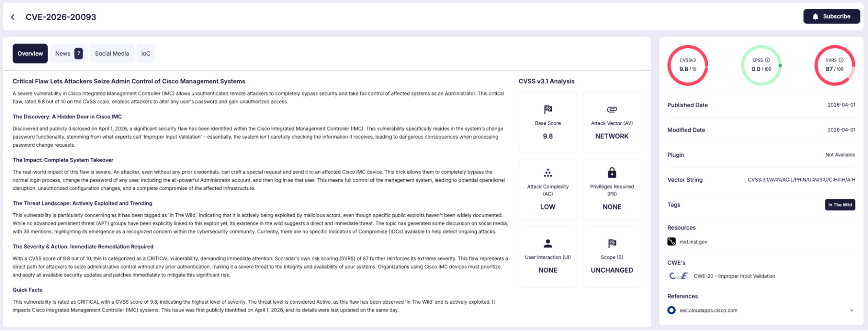868x331 pixels.
Task: Click the EPSS 0.0 score gauge
Action: click(761, 65)
